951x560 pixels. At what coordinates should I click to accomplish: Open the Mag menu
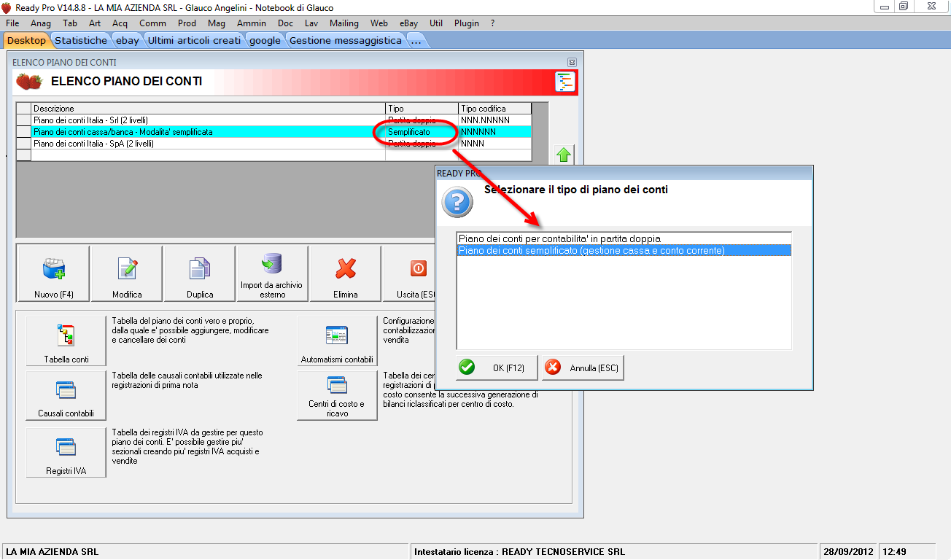(x=217, y=23)
